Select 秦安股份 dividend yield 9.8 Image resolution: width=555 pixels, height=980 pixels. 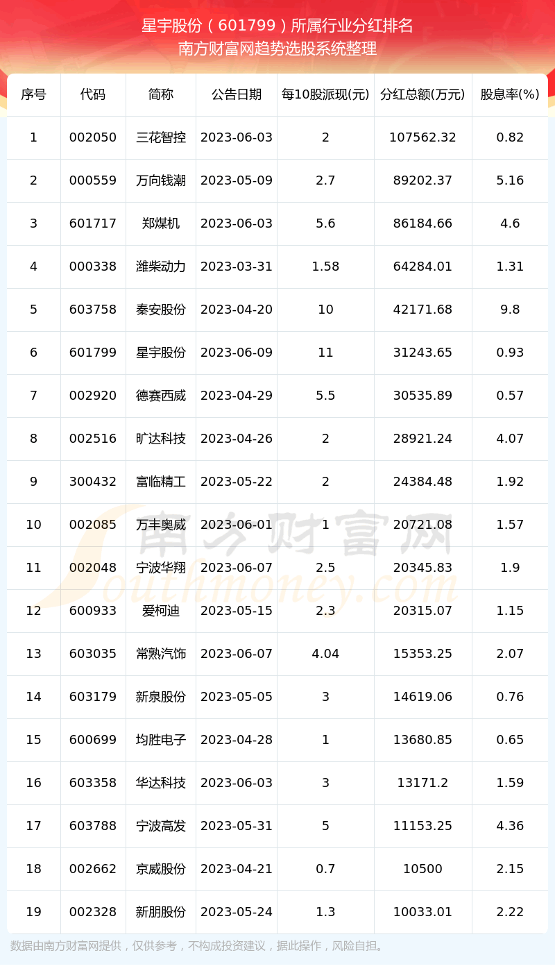[510, 310]
